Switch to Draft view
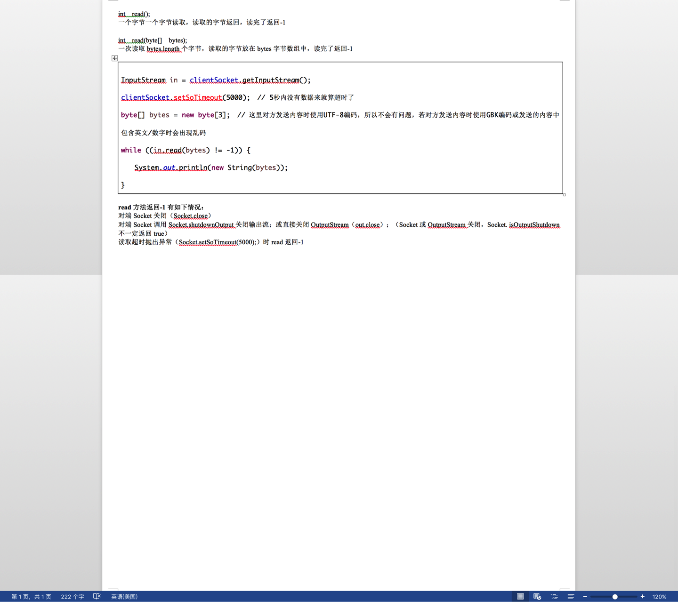 coord(571,596)
